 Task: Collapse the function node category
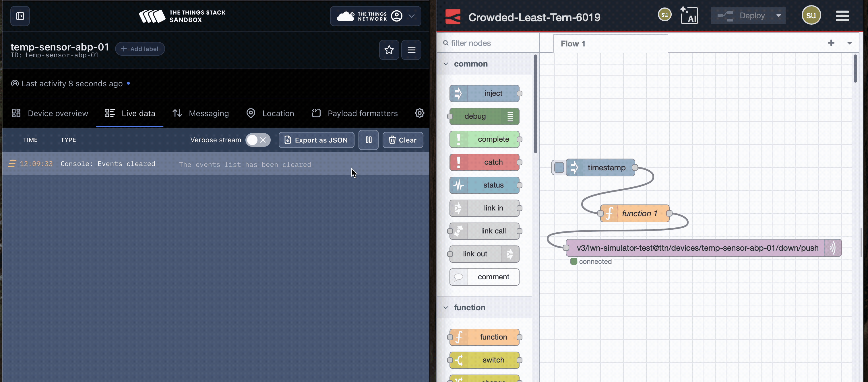tap(446, 307)
